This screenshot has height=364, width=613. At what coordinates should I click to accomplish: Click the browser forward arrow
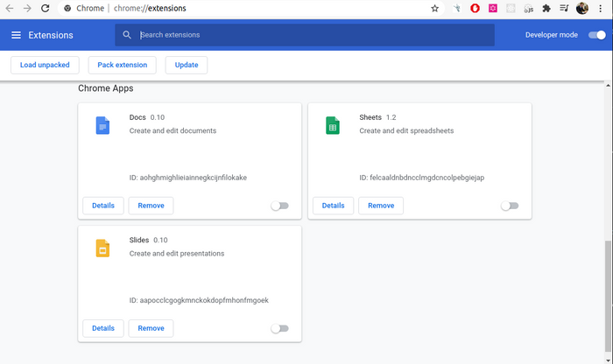27,8
